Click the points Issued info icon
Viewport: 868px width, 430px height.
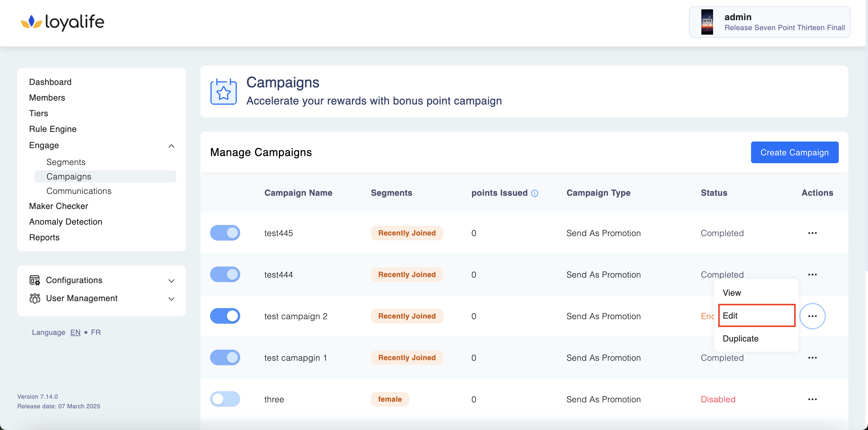click(534, 193)
